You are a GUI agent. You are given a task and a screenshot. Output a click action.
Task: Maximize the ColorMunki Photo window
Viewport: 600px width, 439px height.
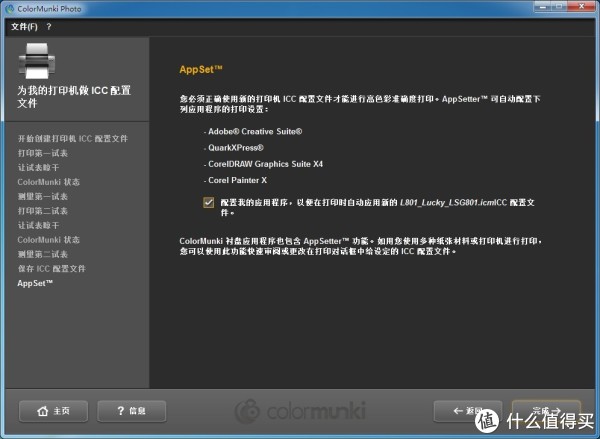[x=559, y=7]
